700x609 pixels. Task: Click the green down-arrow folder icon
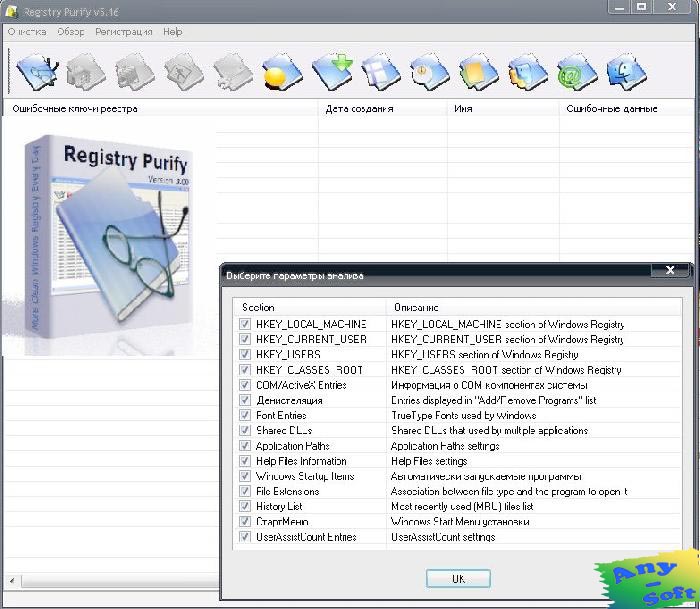[x=333, y=71]
